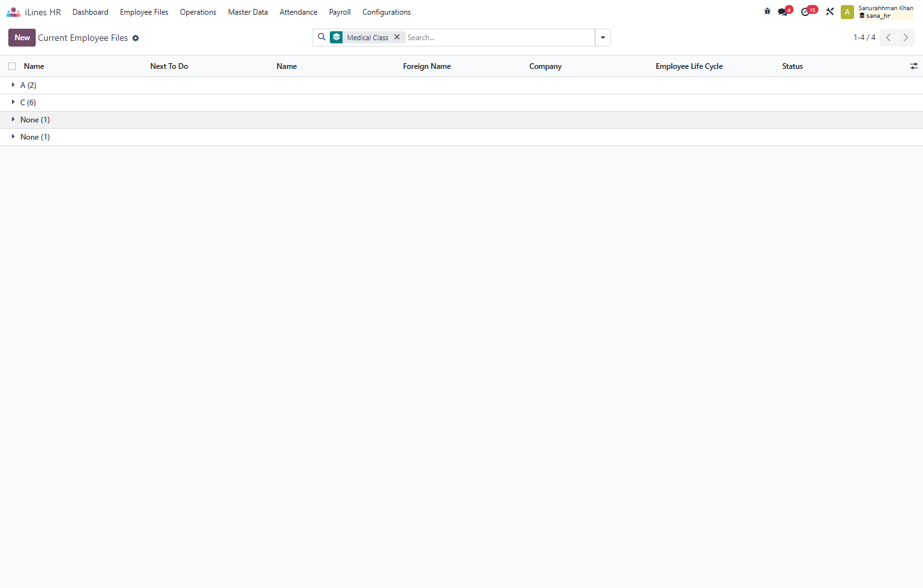923x588 pixels.
Task: Click the New button
Action: pyautogui.click(x=22, y=38)
